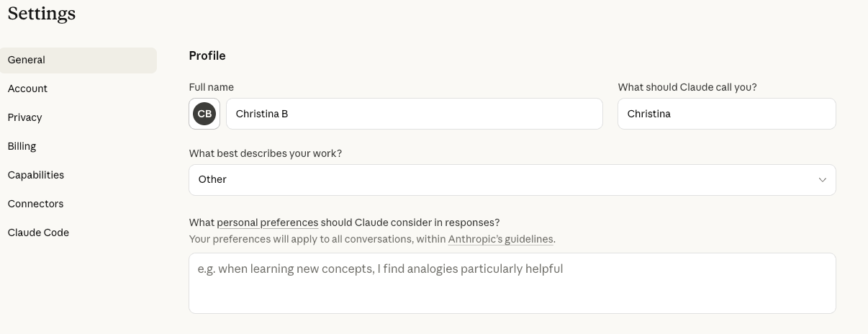Click the chevron arrow in work dropdown
868x334 pixels.
coord(822,180)
